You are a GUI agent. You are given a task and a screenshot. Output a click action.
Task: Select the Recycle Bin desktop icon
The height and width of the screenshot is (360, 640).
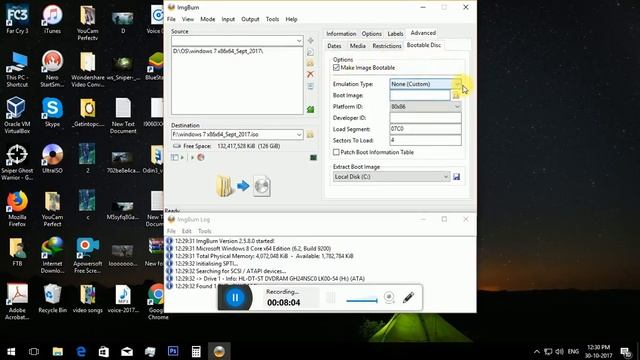pyautogui.click(x=52, y=298)
